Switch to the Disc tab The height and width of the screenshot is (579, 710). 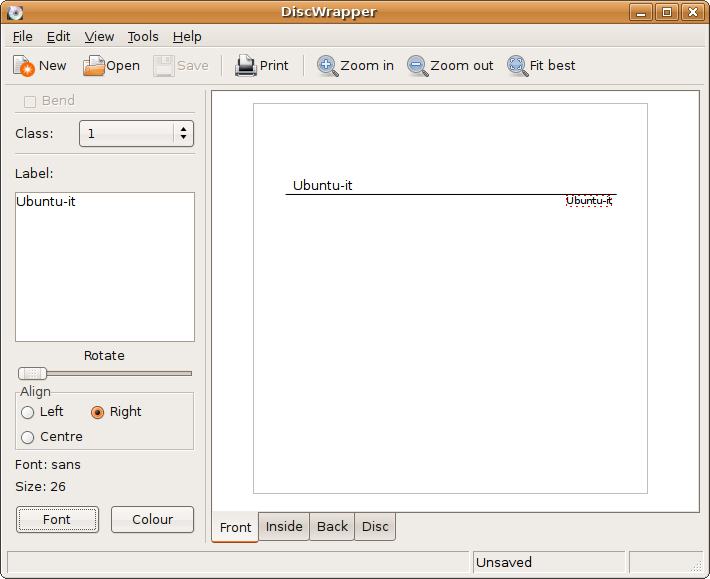(375, 527)
